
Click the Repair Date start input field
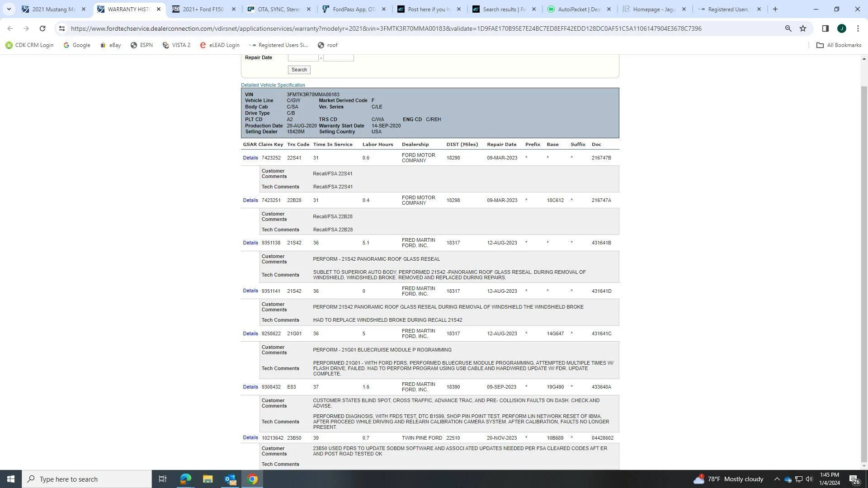tap(303, 58)
